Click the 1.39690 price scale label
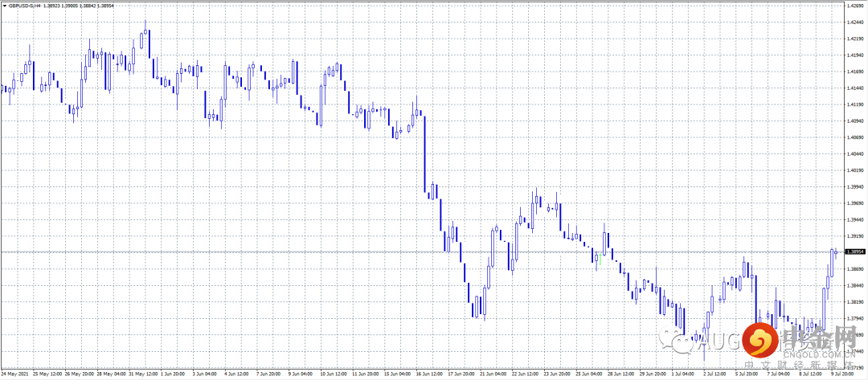Screen dimensions: 868x380 854,203
